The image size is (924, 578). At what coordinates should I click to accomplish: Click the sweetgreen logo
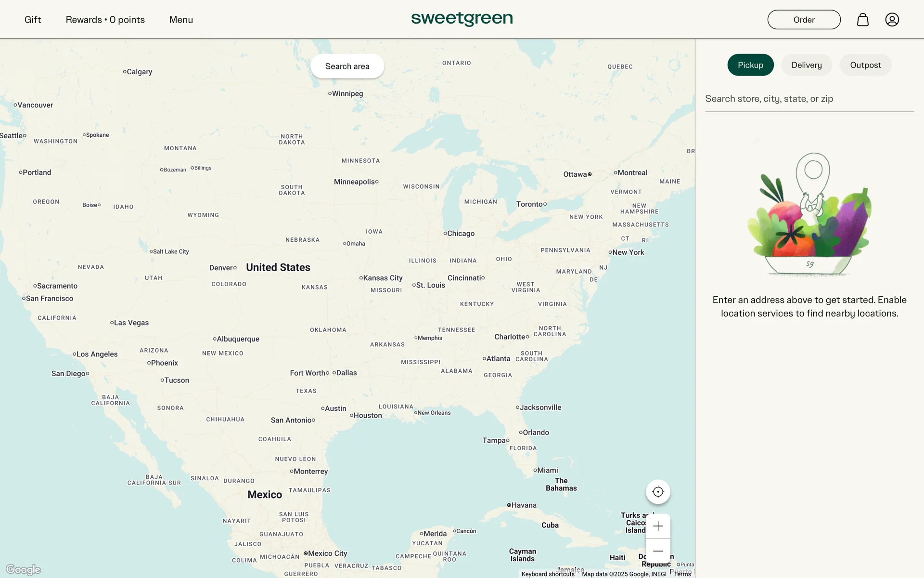click(462, 19)
